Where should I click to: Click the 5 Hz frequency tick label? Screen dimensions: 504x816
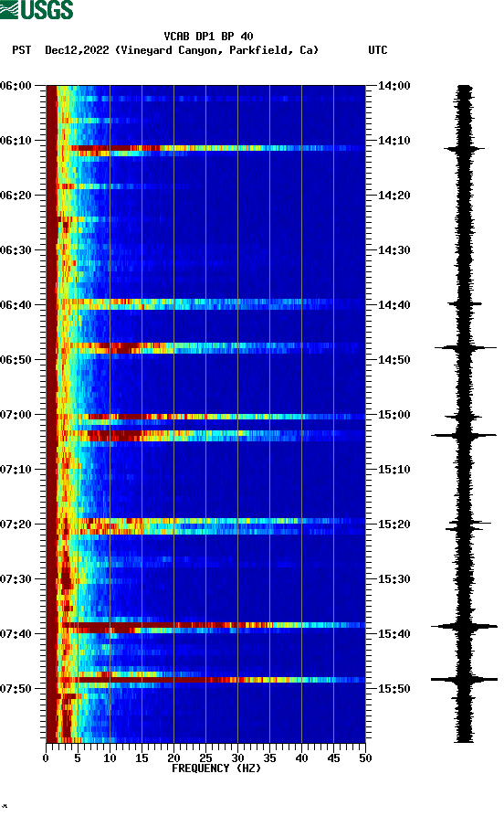[78, 758]
